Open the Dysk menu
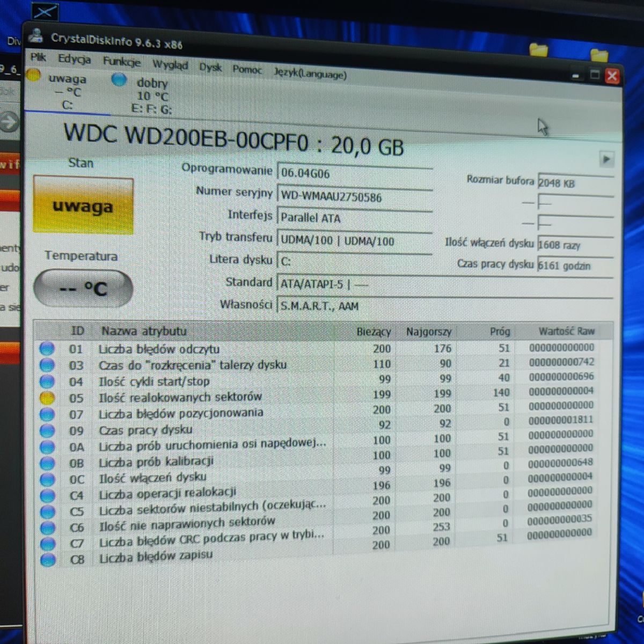The width and height of the screenshot is (644, 644). point(210,67)
